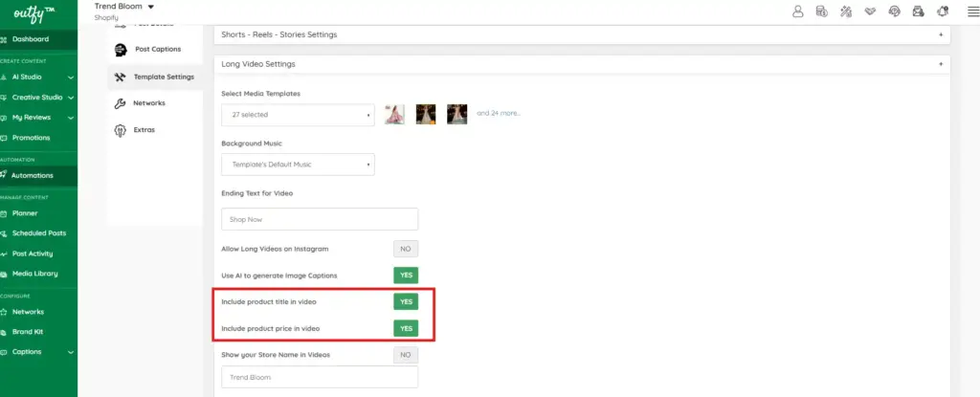Toggle Include product title in video
This screenshot has height=397, width=980.
coord(406,302)
